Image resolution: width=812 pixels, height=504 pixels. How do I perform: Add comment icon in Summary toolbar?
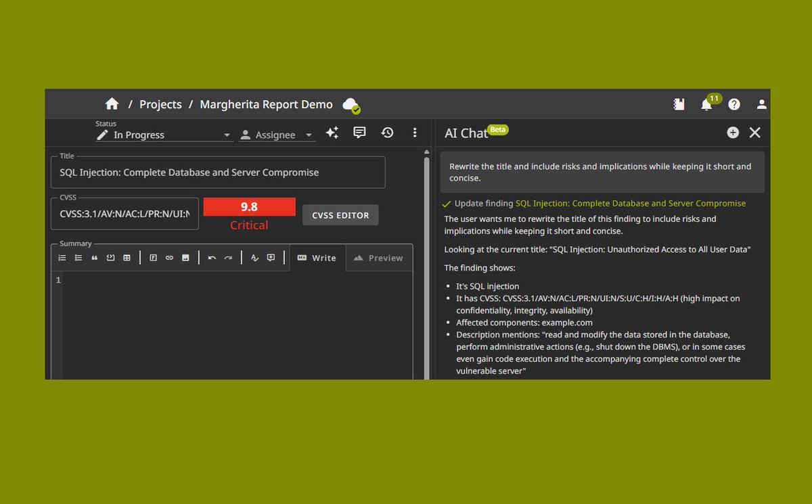point(271,258)
